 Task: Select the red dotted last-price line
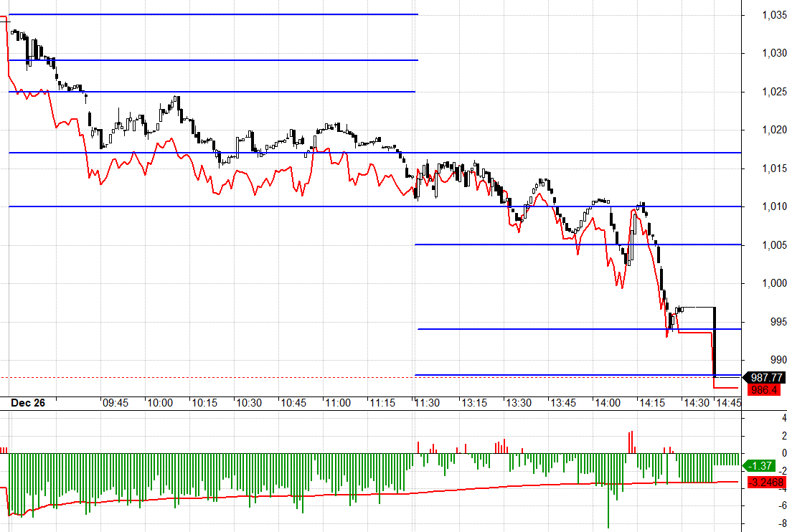(x=215, y=377)
